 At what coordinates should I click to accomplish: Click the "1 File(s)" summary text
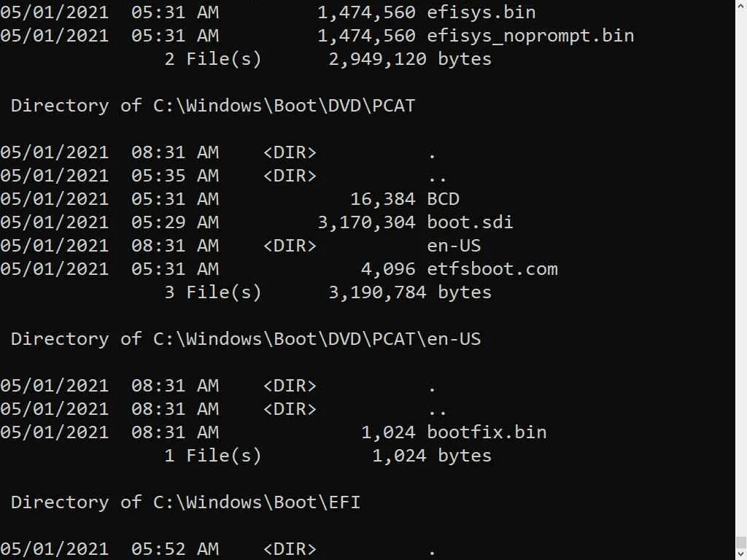pyautogui.click(x=212, y=456)
